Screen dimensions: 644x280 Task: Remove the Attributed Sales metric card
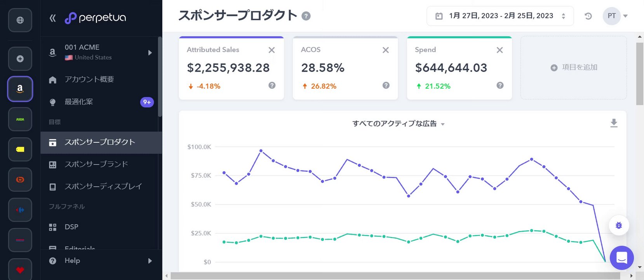click(272, 50)
